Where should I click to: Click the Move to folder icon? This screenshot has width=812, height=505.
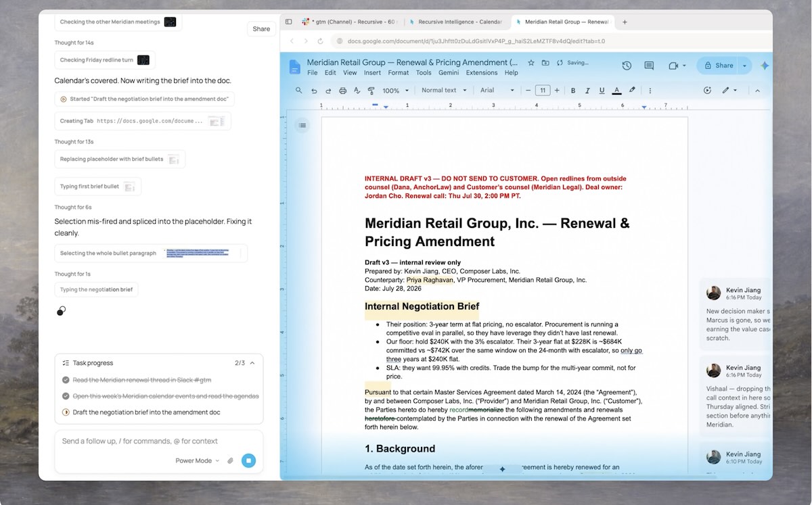(x=545, y=63)
